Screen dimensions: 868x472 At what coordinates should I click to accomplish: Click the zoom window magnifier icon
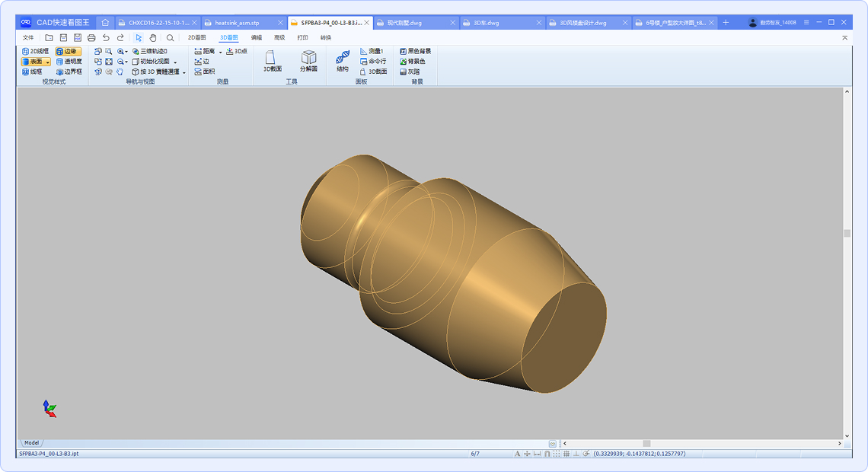point(108,51)
